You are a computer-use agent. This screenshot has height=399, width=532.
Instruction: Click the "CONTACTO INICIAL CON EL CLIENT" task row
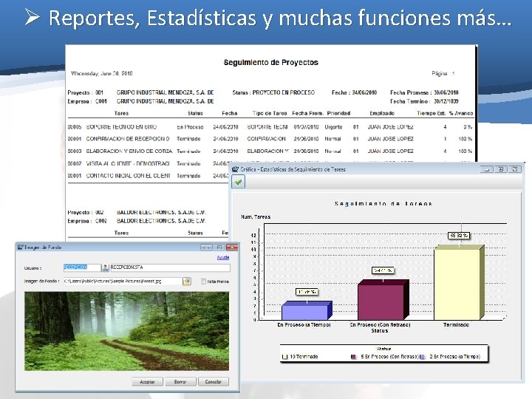(148, 176)
